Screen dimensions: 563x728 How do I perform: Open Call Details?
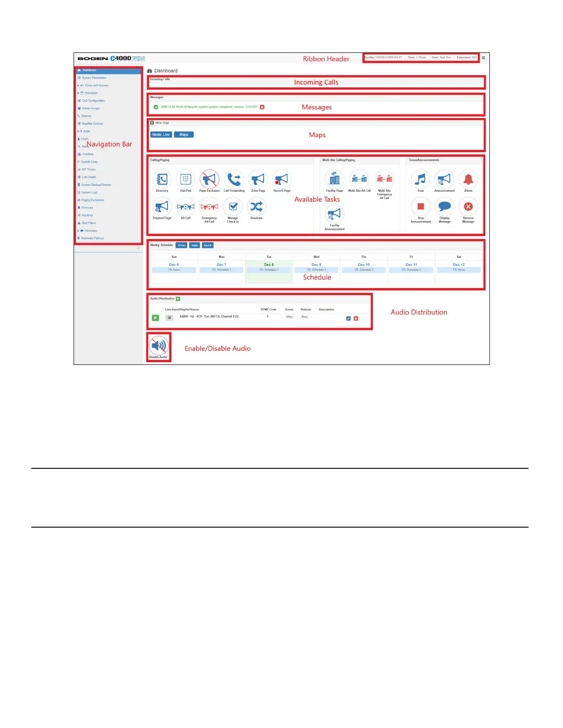[x=89, y=177]
